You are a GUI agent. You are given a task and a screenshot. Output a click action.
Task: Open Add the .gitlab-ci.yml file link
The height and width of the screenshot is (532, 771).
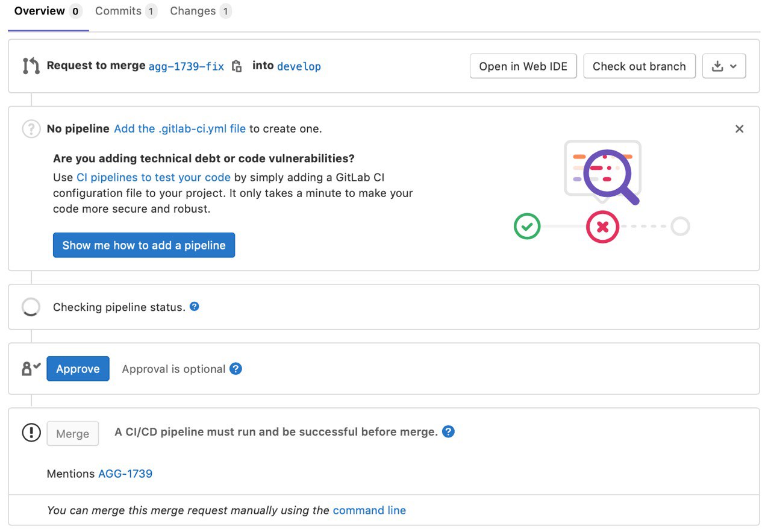[x=179, y=128]
